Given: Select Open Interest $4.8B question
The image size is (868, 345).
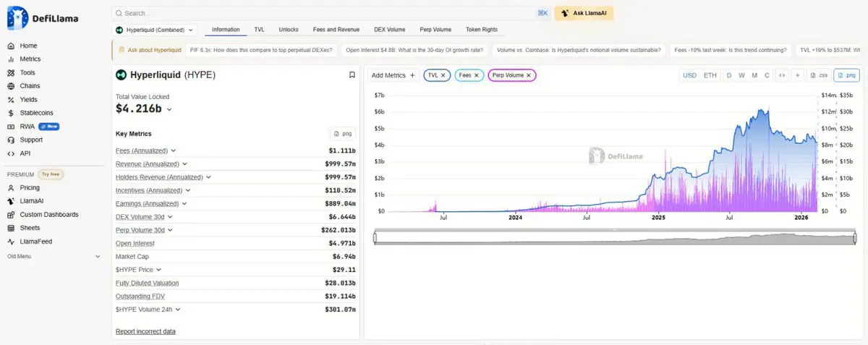Looking at the screenshot, I should click(x=415, y=50).
